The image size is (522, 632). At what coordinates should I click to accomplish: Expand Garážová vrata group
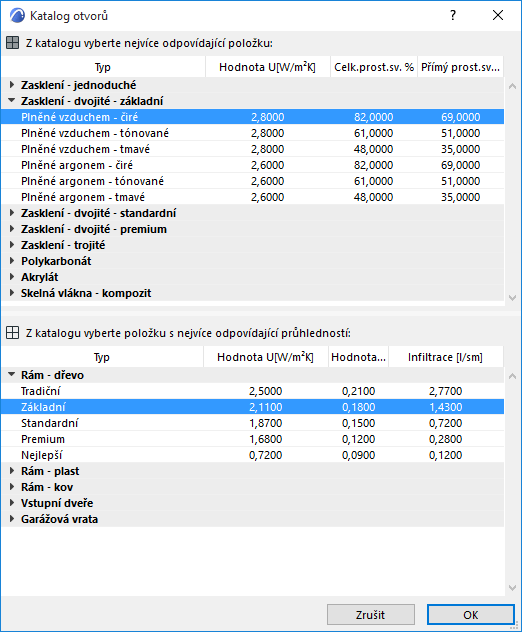12,519
